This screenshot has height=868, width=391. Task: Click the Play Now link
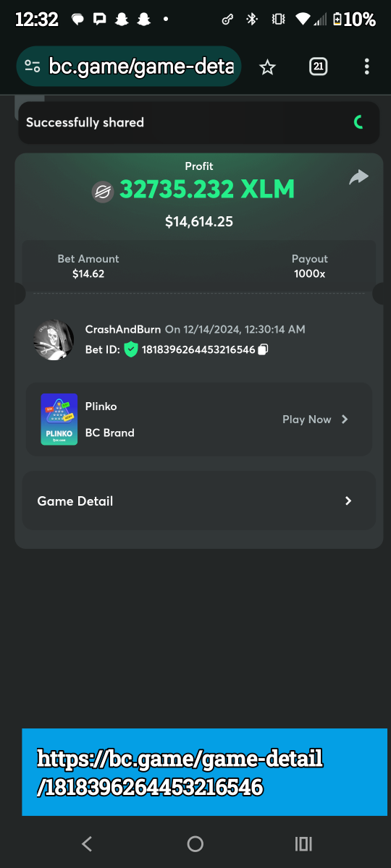coord(306,420)
